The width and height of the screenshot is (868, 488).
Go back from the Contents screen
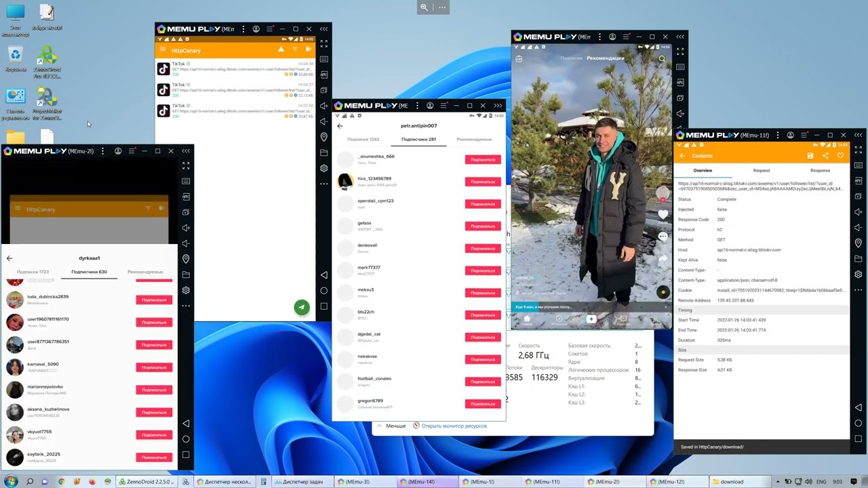683,156
